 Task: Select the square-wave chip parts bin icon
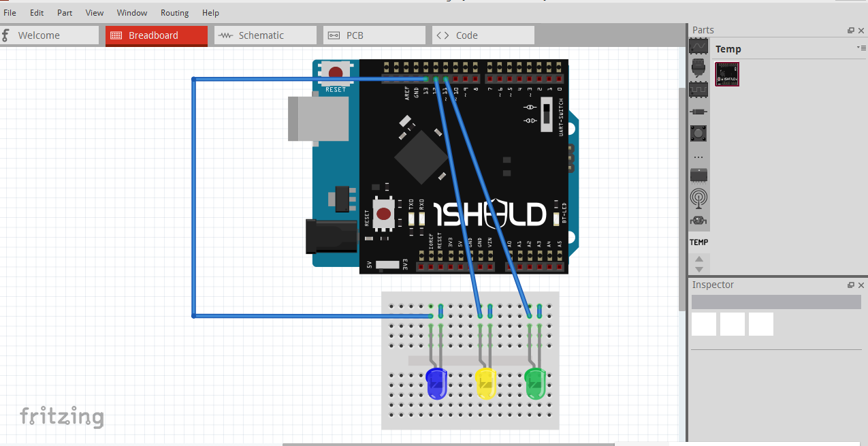point(698,89)
